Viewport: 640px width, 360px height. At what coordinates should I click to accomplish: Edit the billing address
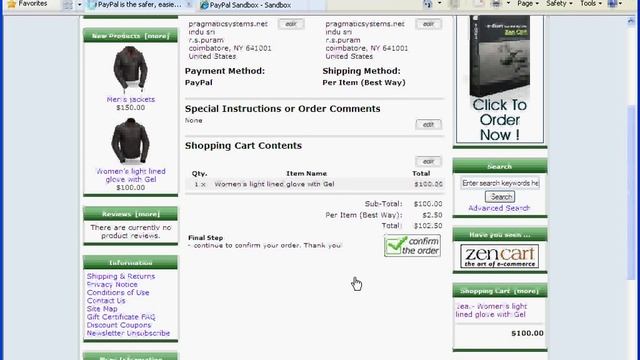(291, 24)
